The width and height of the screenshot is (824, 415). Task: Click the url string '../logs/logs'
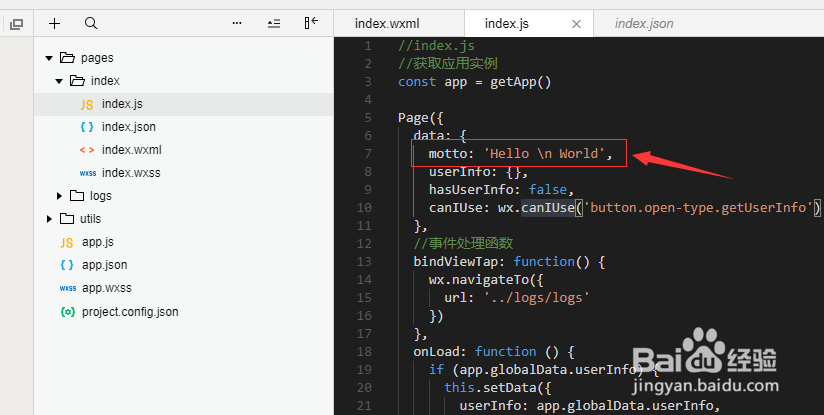[x=537, y=297]
